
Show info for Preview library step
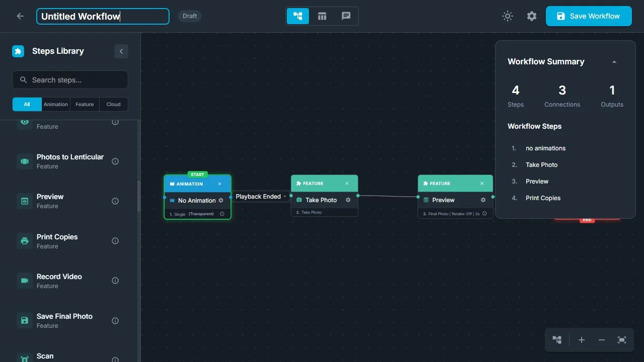115,201
